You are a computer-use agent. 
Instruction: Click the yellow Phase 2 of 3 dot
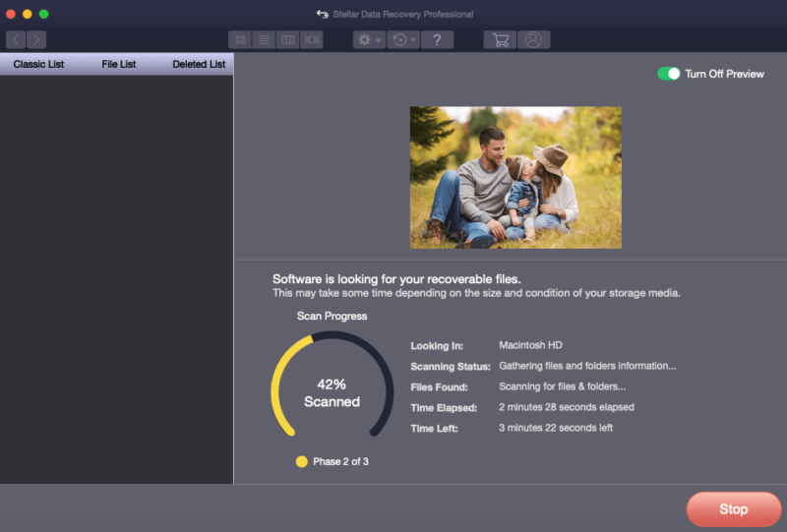pos(302,461)
